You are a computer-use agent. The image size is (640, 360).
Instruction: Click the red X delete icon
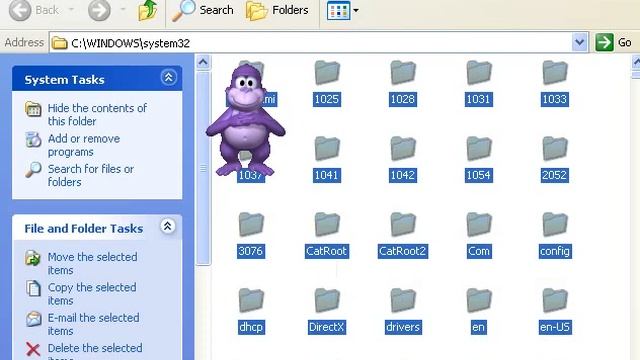[33, 350]
